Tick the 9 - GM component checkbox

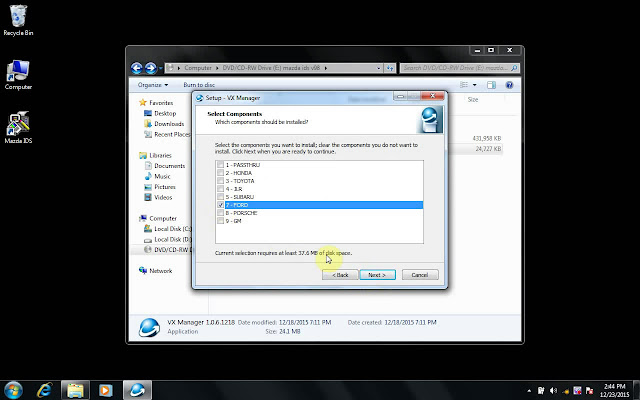(220, 221)
